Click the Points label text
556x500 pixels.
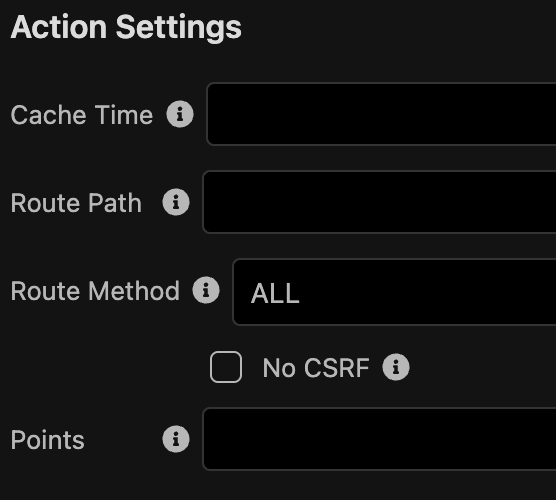point(48,440)
